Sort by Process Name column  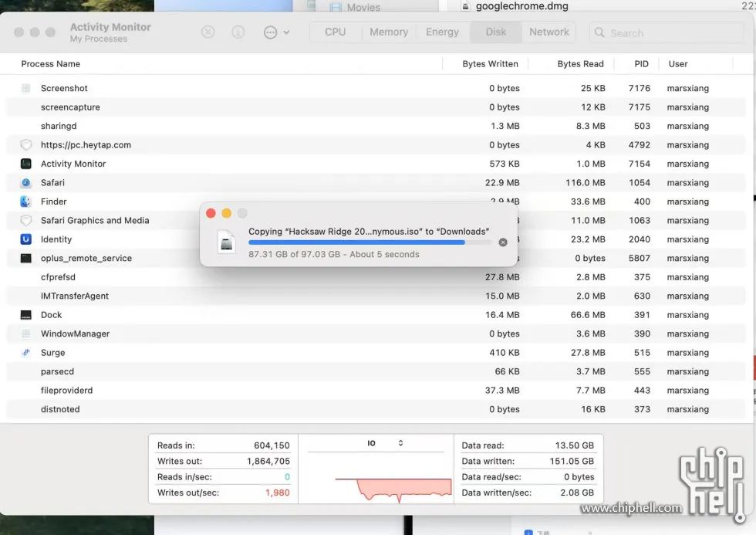[x=51, y=63]
